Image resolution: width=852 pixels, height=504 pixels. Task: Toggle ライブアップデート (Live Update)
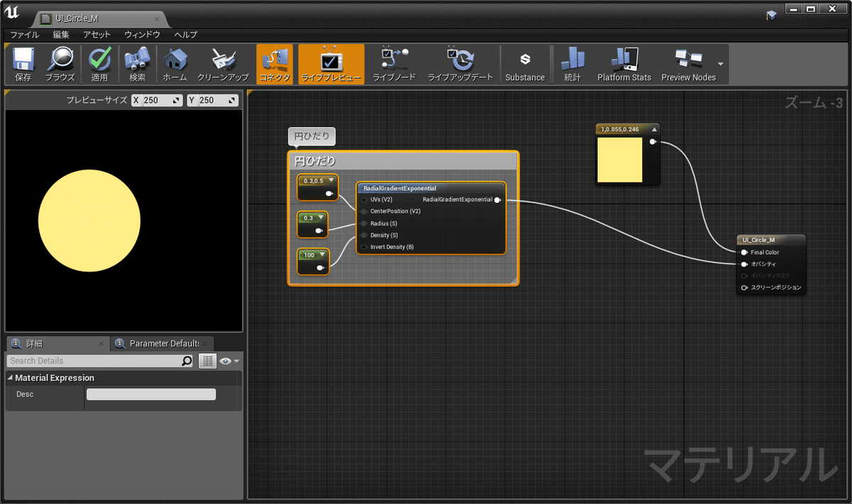click(460, 65)
